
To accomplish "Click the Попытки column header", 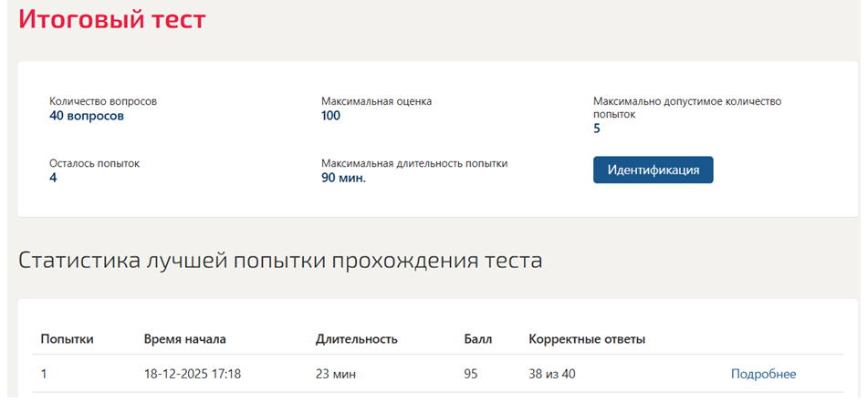I will tap(67, 339).
